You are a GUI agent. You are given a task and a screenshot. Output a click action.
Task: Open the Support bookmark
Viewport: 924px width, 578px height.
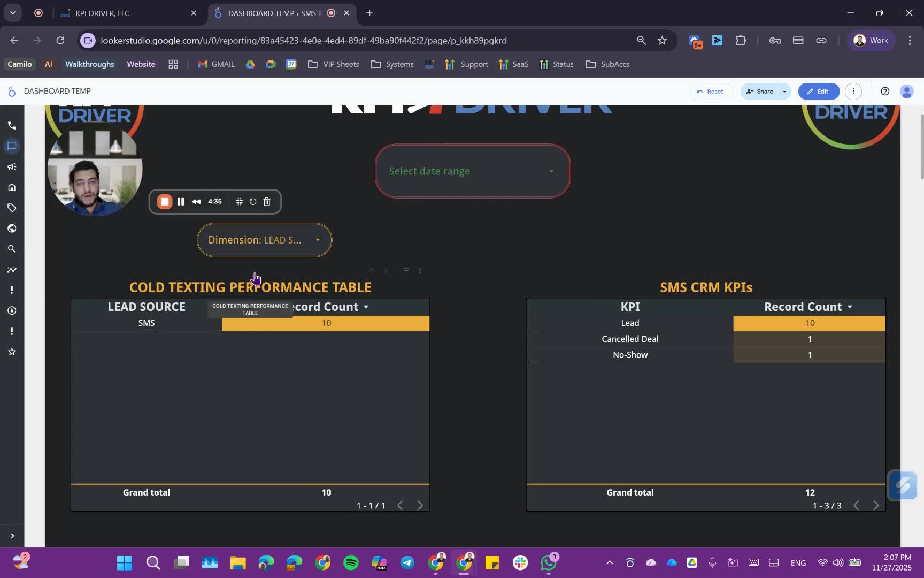point(466,64)
